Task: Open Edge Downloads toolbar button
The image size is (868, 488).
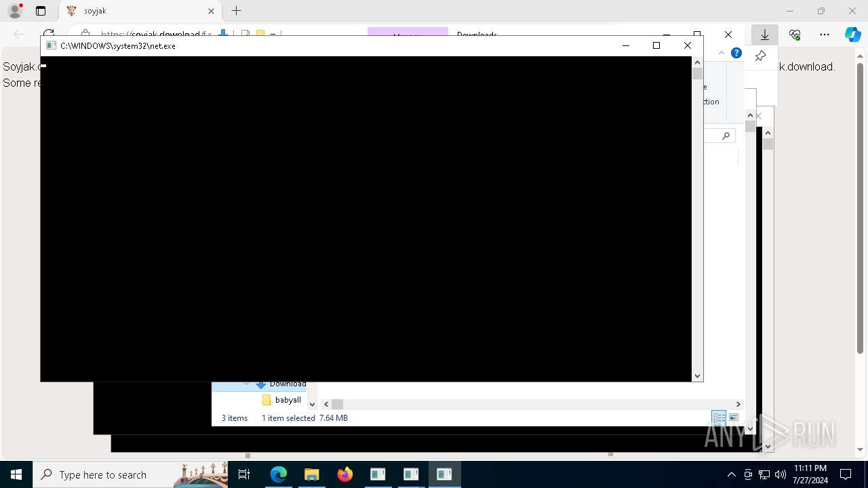Action: coord(765,35)
